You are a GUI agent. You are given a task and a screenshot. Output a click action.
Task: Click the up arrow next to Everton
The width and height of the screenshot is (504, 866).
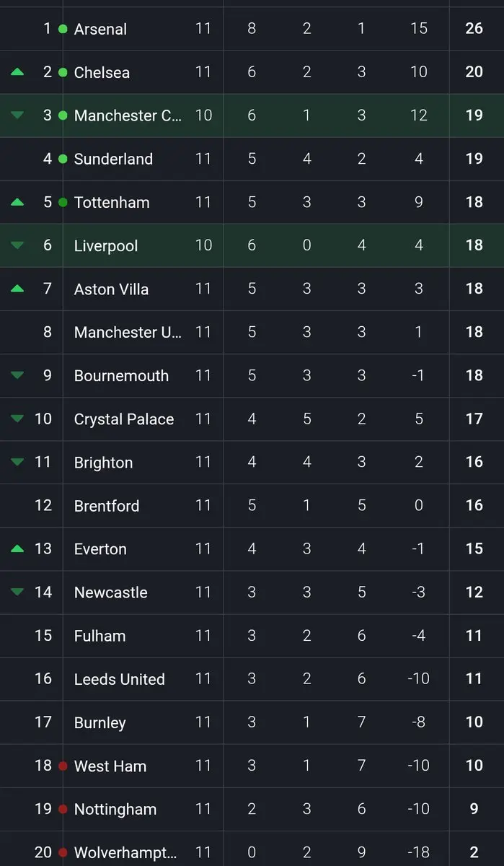[18, 548]
